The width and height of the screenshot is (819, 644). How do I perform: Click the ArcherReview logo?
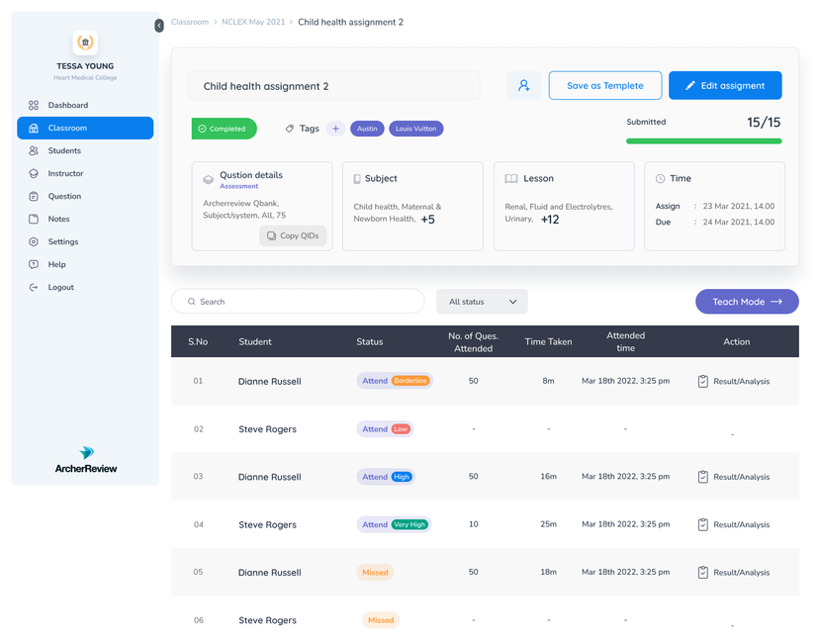86,461
